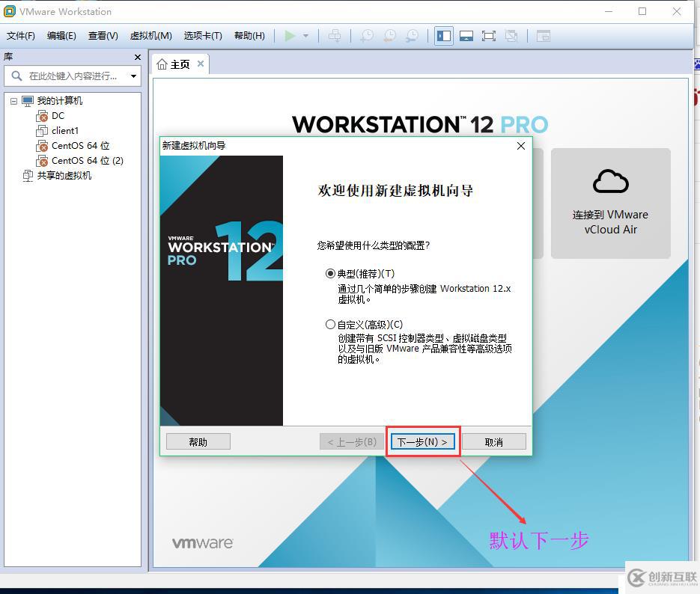Open the library search filter dropdown
The width and height of the screenshot is (700, 594).
pos(133,76)
